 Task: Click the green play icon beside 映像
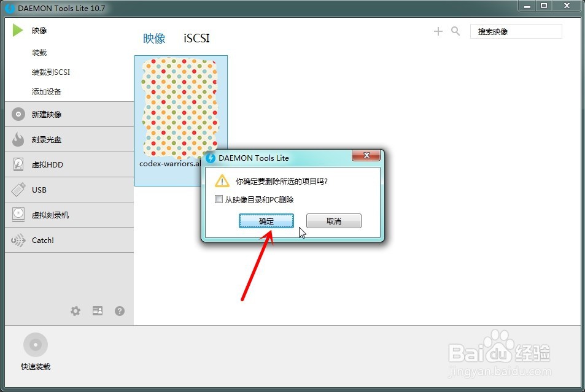[x=18, y=30]
